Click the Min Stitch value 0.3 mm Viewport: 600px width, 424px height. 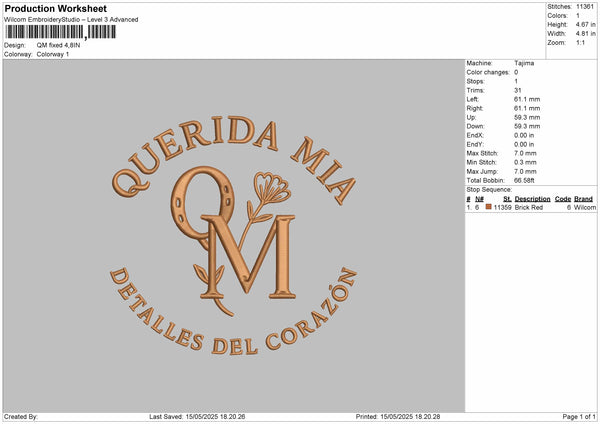pyautogui.click(x=525, y=162)
